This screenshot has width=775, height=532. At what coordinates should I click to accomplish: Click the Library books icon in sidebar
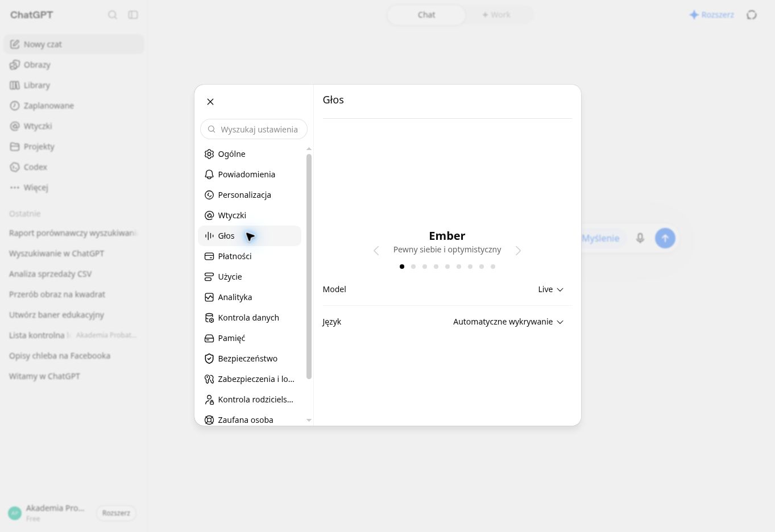pyautogui.click(x=15, y=85)
